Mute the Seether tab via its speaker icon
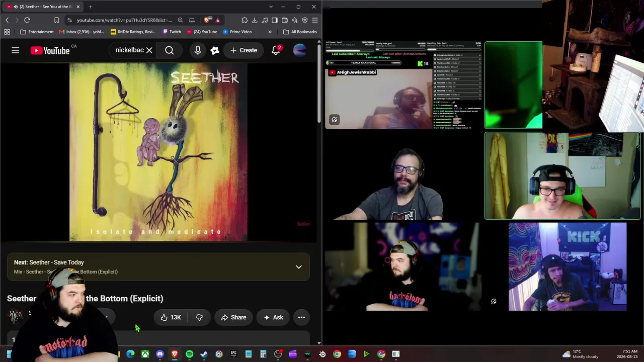Viewport: 644px width, 362px height. [x=16, y=7]
